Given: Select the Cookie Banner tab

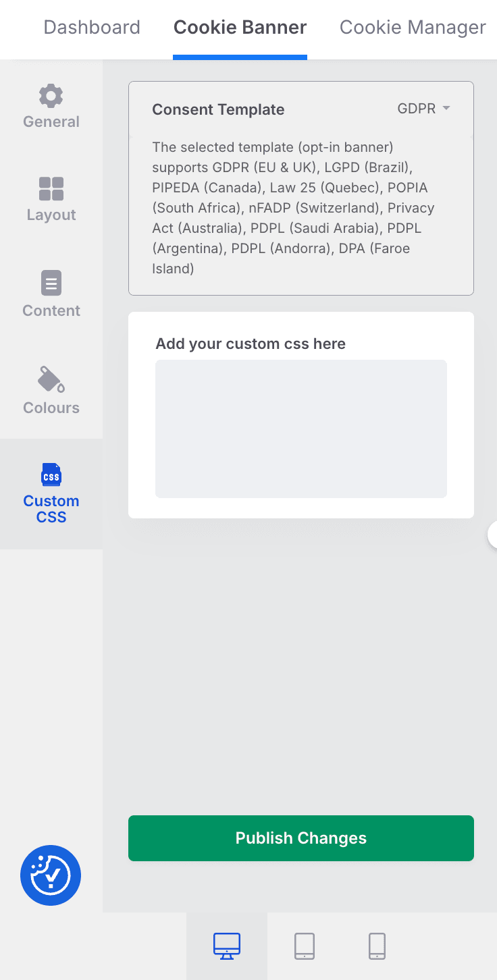Looking at the screenshot, I should (x=240, y=27).
